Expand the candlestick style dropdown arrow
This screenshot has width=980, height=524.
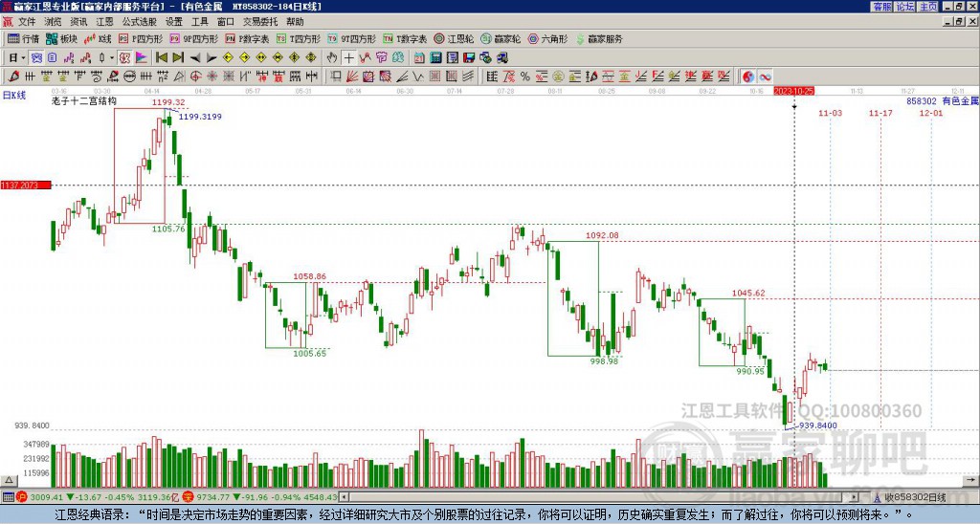[x=113, y=58]
